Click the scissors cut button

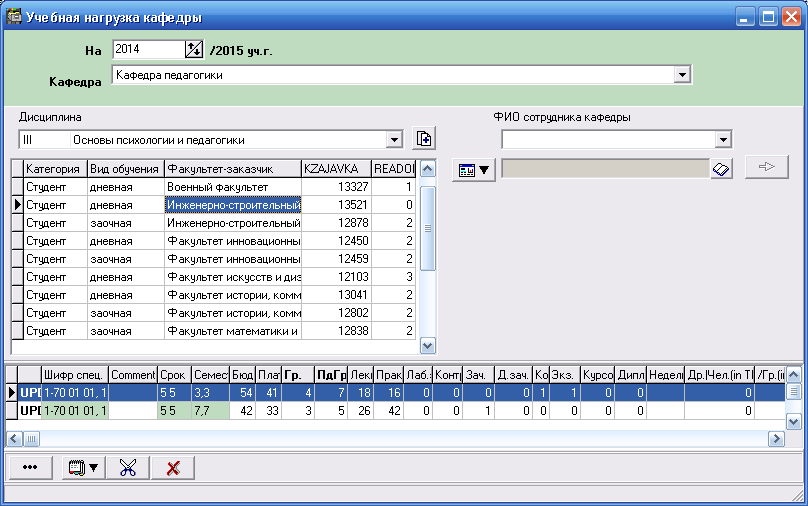tap(127, 467)
